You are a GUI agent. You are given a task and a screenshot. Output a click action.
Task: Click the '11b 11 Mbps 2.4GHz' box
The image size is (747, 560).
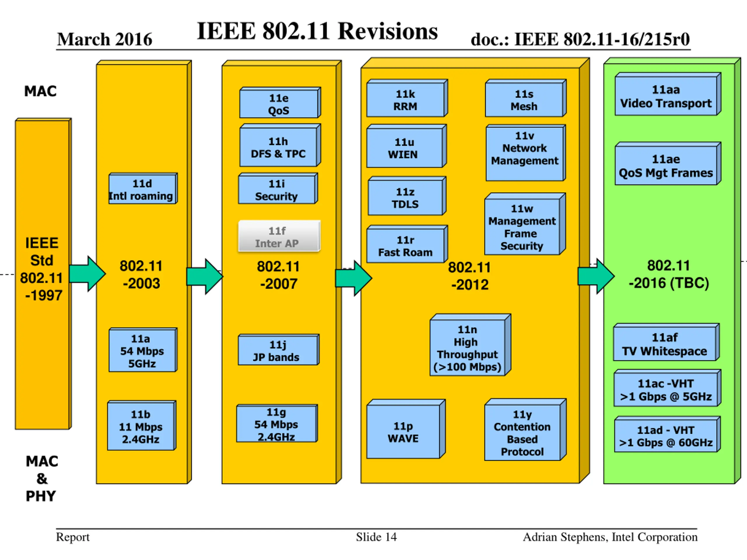142,426
